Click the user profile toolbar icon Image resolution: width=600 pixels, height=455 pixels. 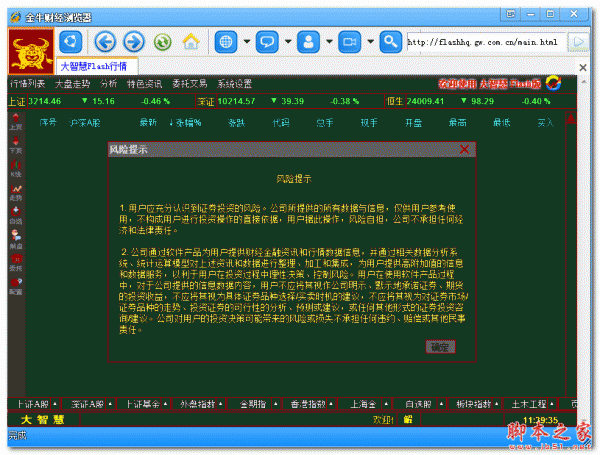coord(308,42)
